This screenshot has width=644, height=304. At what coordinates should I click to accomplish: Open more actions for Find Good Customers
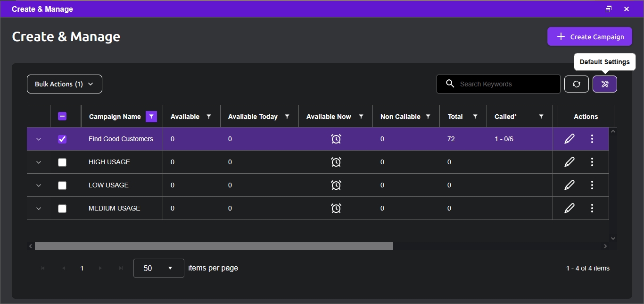tap(592, 139)
